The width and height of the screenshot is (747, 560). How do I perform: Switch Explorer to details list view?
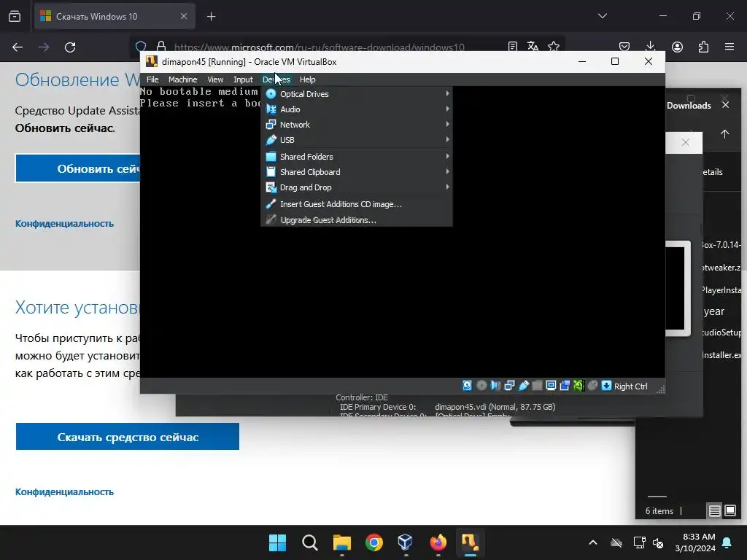(x=715, y=511)
